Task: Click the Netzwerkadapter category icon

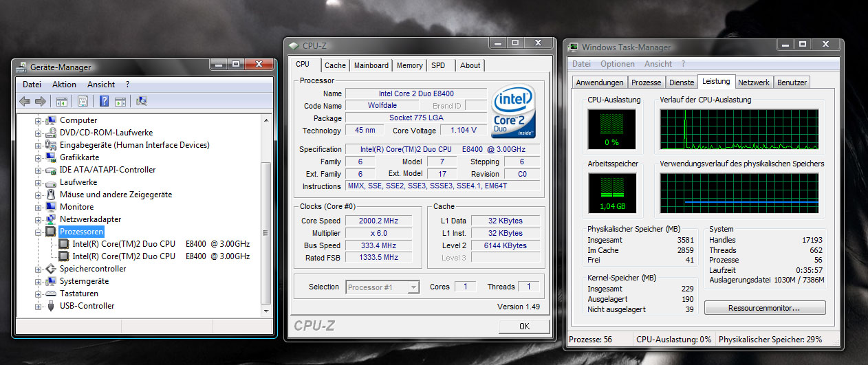Action: 51,219
